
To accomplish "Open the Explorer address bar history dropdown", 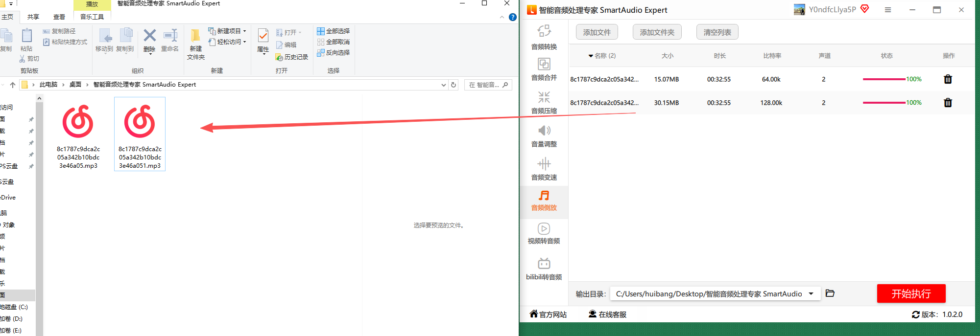I will (443, 85).
